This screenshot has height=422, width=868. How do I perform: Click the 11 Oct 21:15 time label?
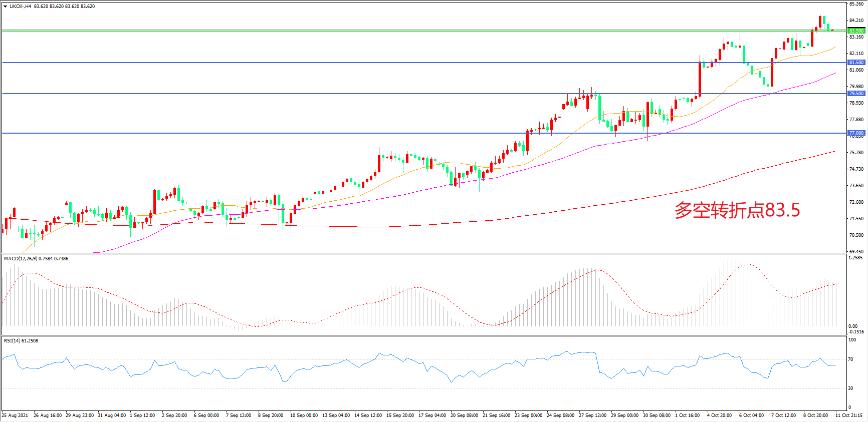(x=848, y=415)
